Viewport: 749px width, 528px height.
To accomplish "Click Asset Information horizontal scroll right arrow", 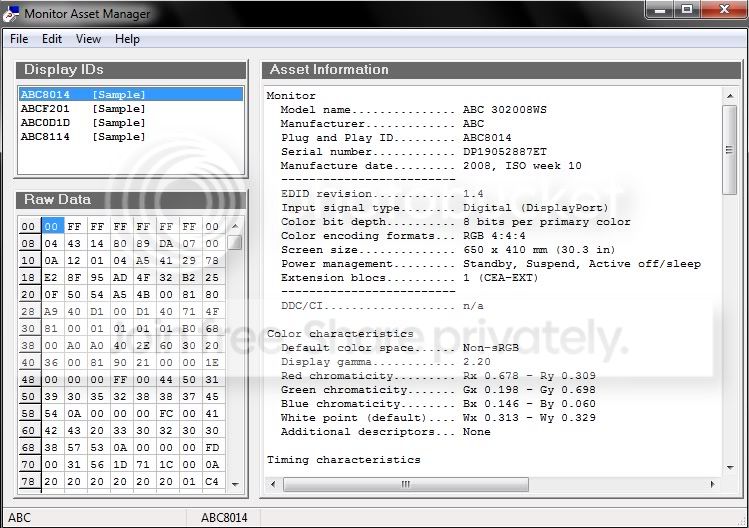I will (x=712, y=484).
